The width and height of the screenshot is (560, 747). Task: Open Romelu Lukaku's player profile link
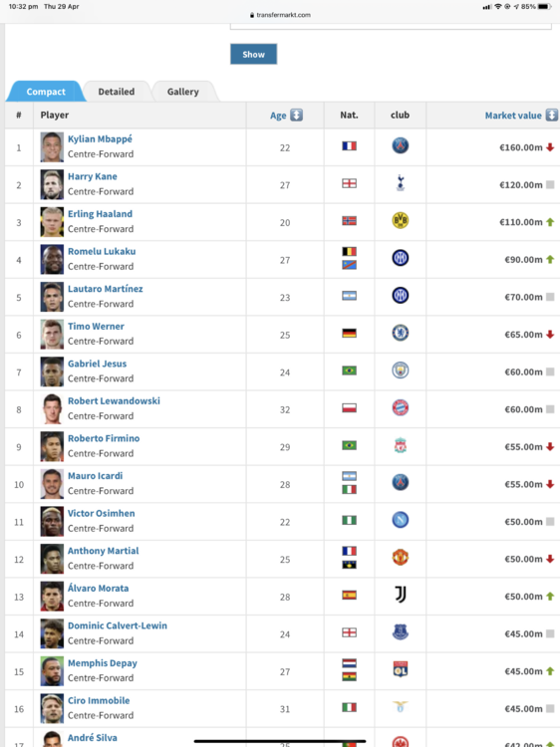[102, 251]
